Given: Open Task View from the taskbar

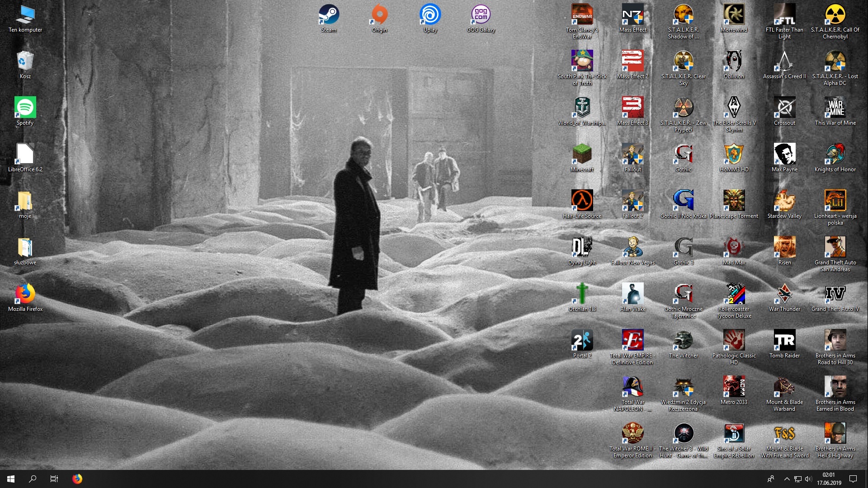Looking at the screenshot, I should tap(54, 479).
